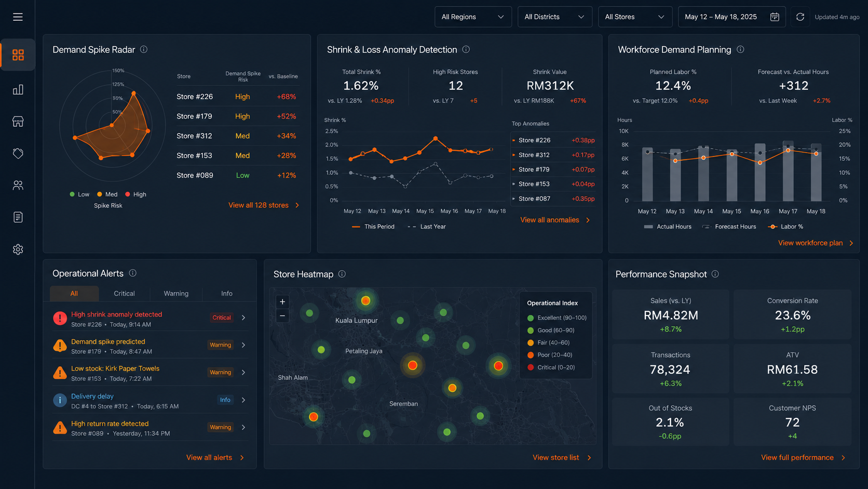
Task: Expand the Demand spike predicted alert chevron
Action: 243,345
